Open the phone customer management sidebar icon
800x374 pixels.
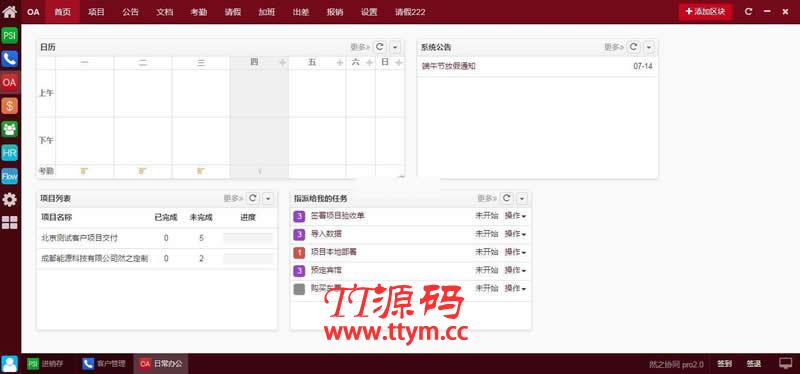[x=10, y=59]
